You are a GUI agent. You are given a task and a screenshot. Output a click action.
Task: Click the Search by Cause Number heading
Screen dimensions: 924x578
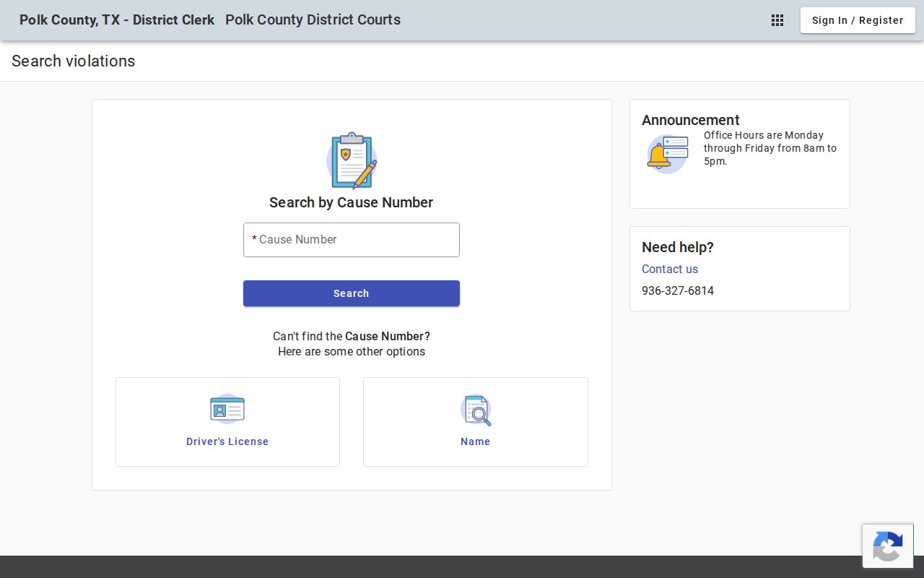pos(352,202)
